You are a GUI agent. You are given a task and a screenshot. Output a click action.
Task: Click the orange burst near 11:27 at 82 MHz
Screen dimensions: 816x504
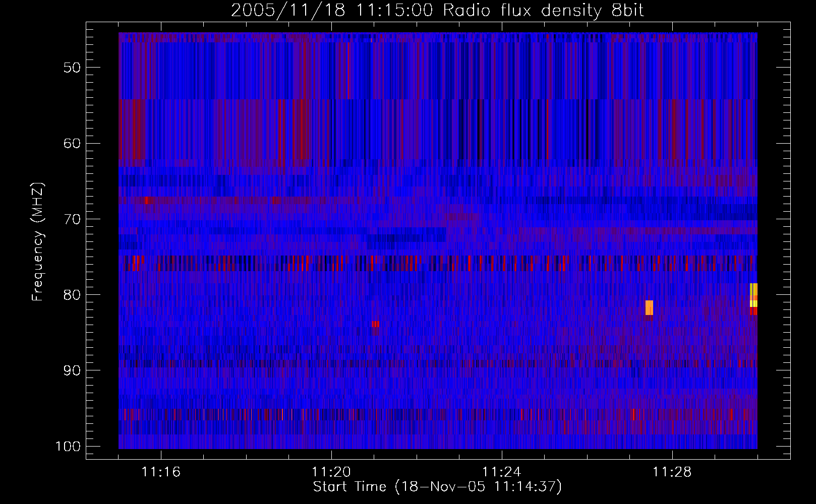pos(649,307)
